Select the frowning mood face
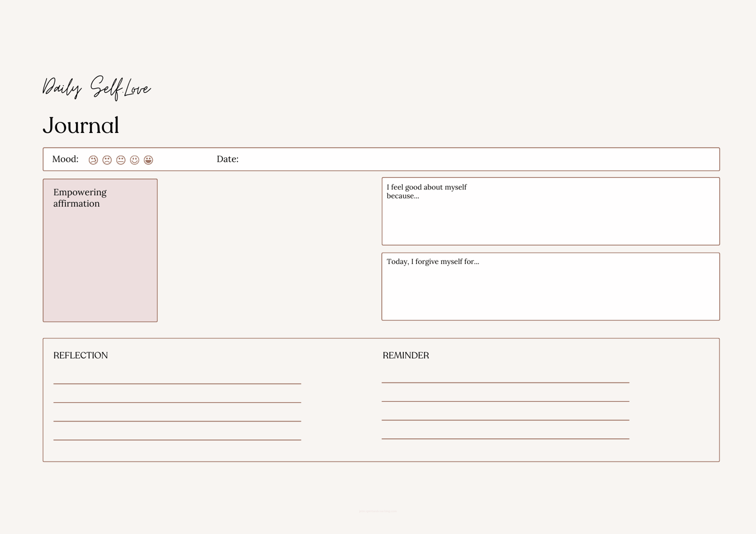 107,160
